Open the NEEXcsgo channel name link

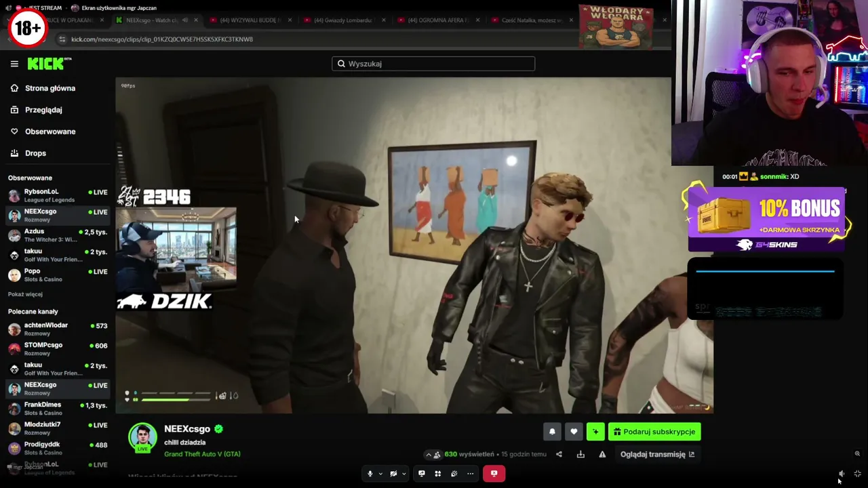point(187,429)
